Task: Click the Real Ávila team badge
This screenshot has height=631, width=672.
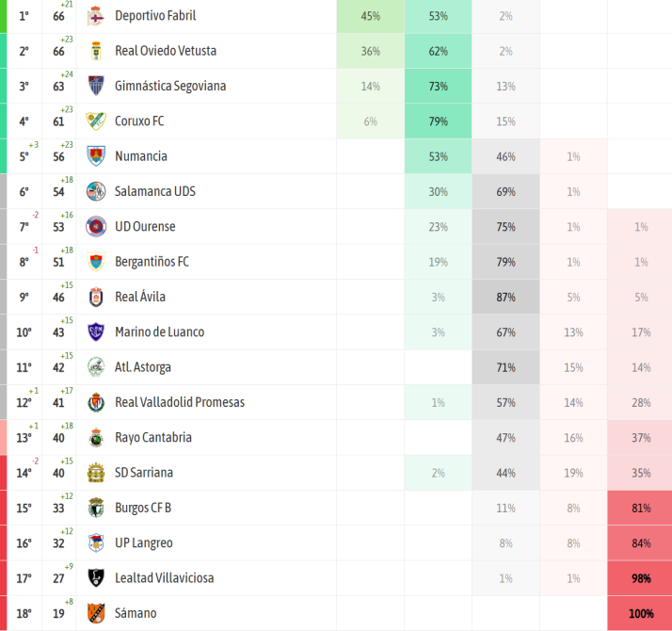Action: 95,297
